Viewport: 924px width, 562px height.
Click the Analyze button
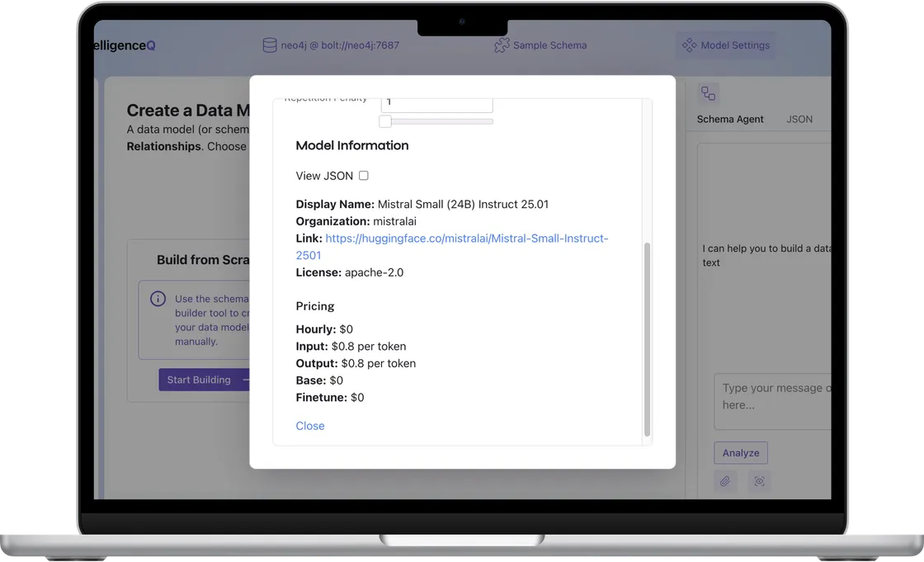(741, 453)
